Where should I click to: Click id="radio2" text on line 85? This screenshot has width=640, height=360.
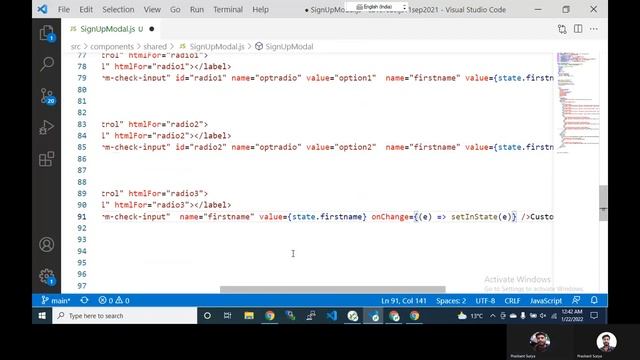point(200,147)
